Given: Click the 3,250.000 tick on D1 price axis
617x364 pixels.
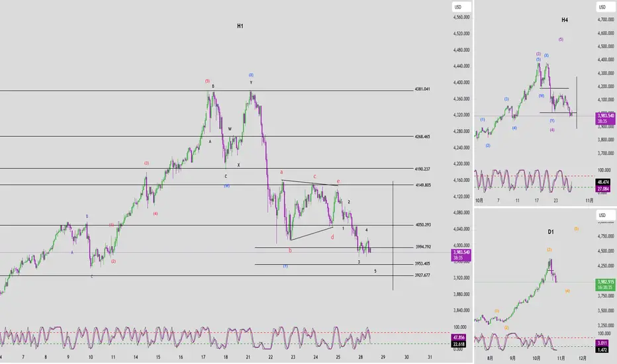Looking at the screenshot, I should [606, 326].
